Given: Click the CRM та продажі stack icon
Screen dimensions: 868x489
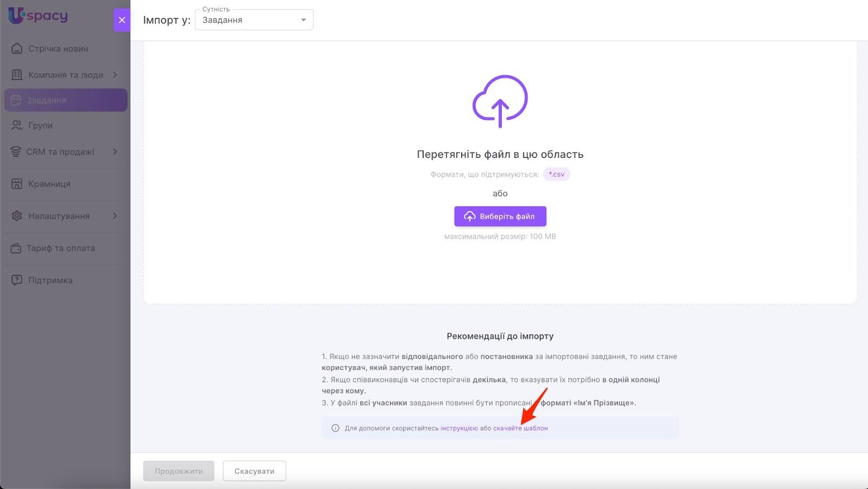Looking at the screenshot, I should pos(16,152).
